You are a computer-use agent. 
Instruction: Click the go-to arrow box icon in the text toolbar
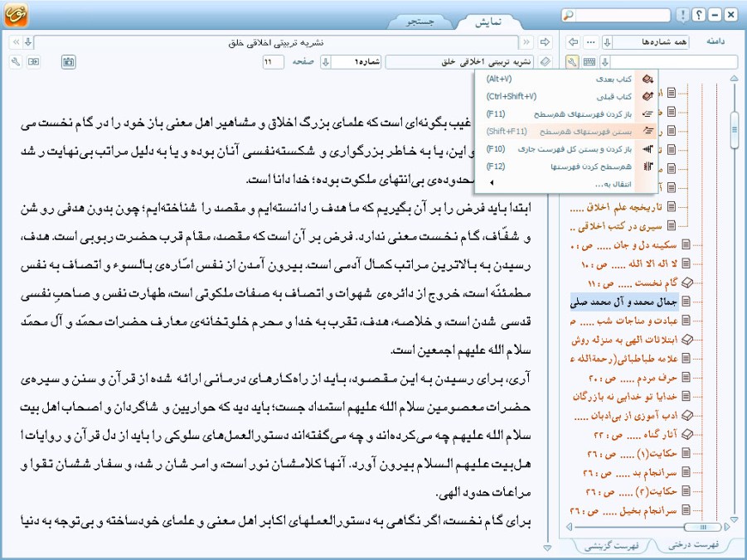[33, 62]
